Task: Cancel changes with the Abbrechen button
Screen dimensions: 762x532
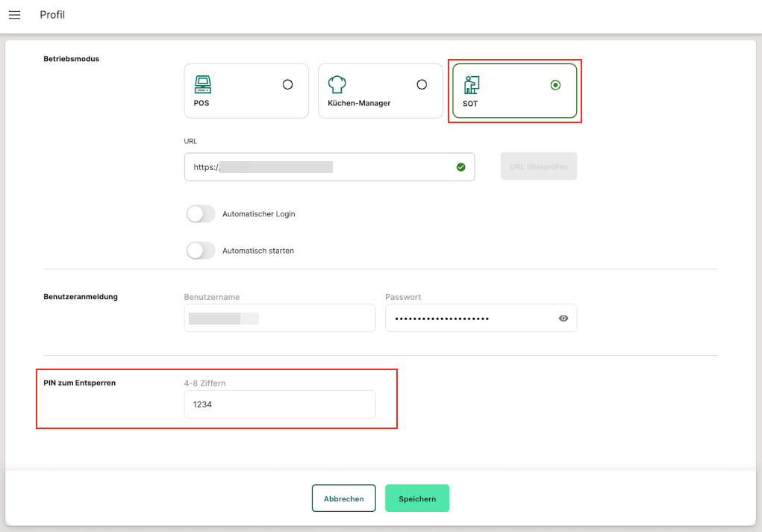Action: [x=343, y=498]
